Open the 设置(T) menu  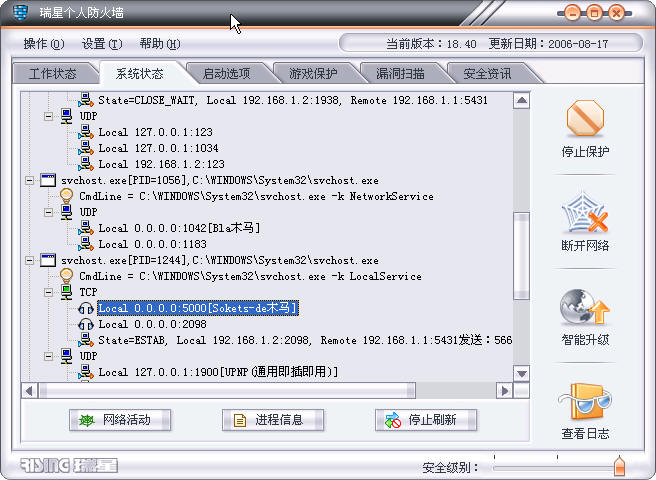click(102, 44)
